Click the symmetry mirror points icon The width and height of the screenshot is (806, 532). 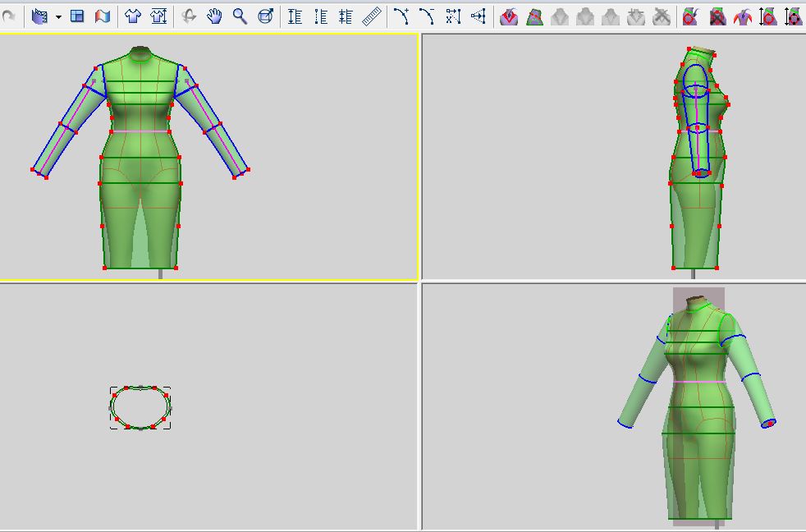click(x=479, y=16)
